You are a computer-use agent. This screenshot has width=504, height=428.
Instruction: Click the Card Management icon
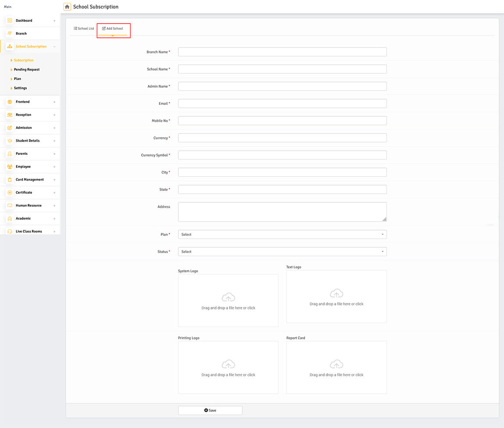10,179
